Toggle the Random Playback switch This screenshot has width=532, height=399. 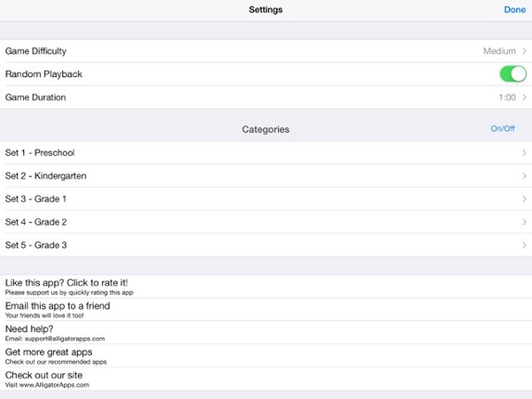513,73
